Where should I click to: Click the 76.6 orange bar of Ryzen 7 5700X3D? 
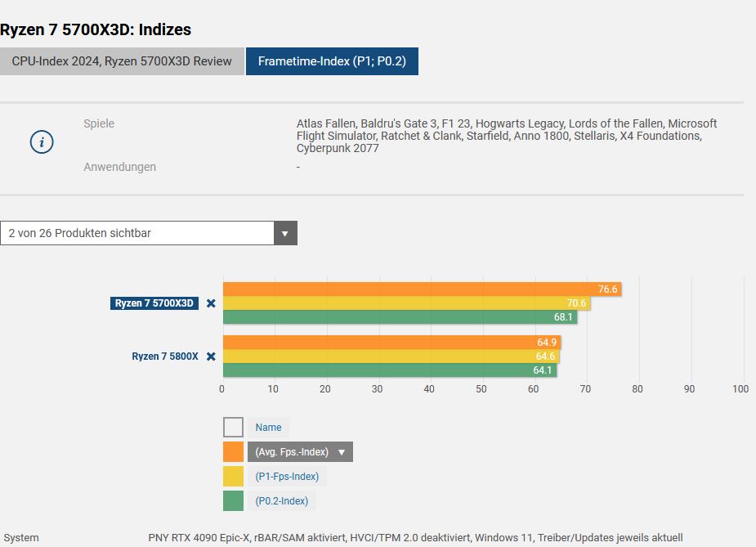coord(423,289)
